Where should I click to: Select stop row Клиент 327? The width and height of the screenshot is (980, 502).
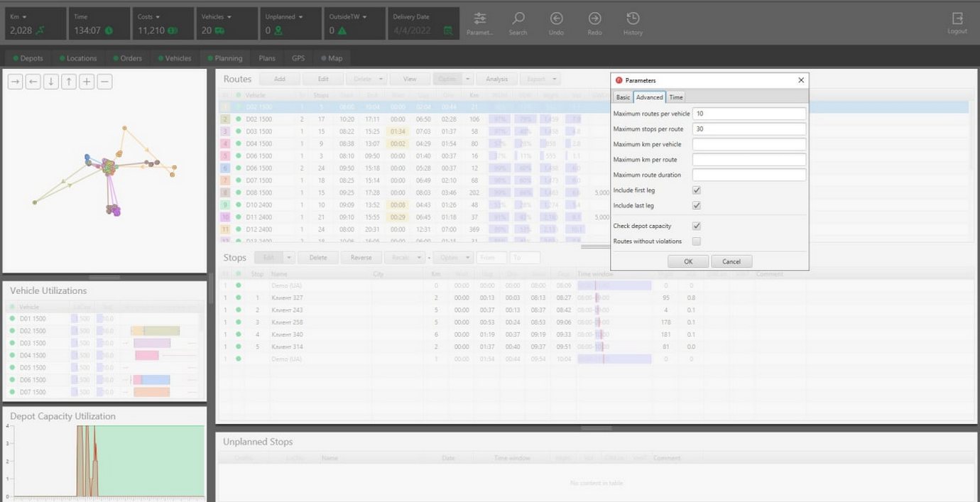pyautogui.click(x=595, y=298)
